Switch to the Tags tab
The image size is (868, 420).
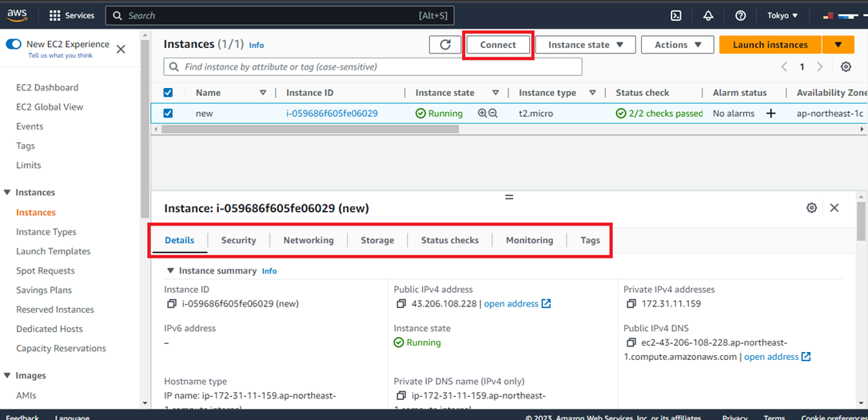[x=590, y=241]
